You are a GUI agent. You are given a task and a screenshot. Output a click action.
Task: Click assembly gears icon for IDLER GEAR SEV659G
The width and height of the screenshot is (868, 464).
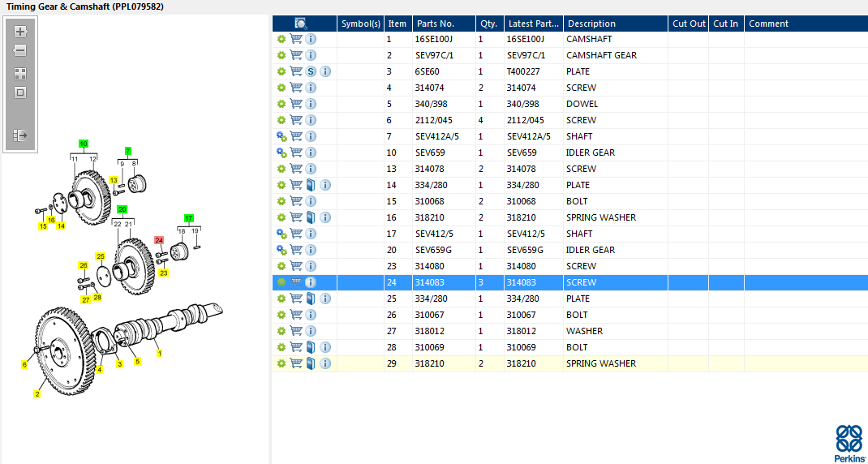[281, 250]
